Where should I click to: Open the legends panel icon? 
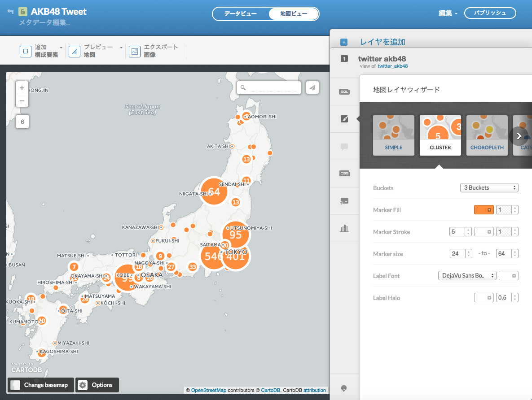[344, 201]
